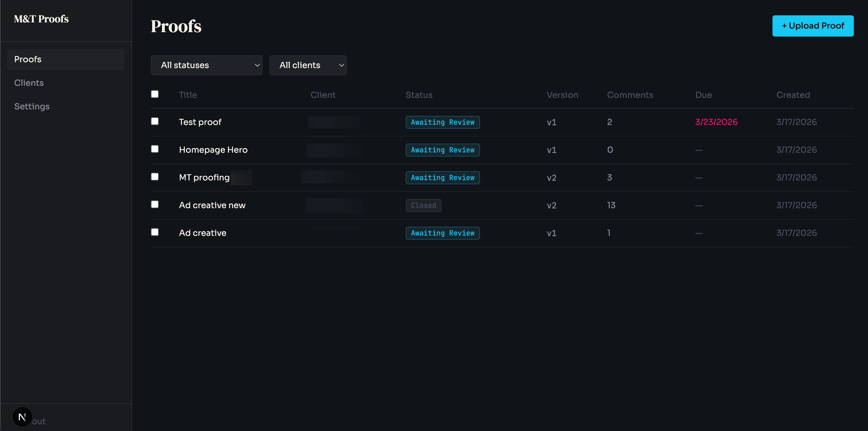Viewport: 868px width, 431px height.
Task: Check the Homepage Hero row checkbox
Action: pos(155,149)
